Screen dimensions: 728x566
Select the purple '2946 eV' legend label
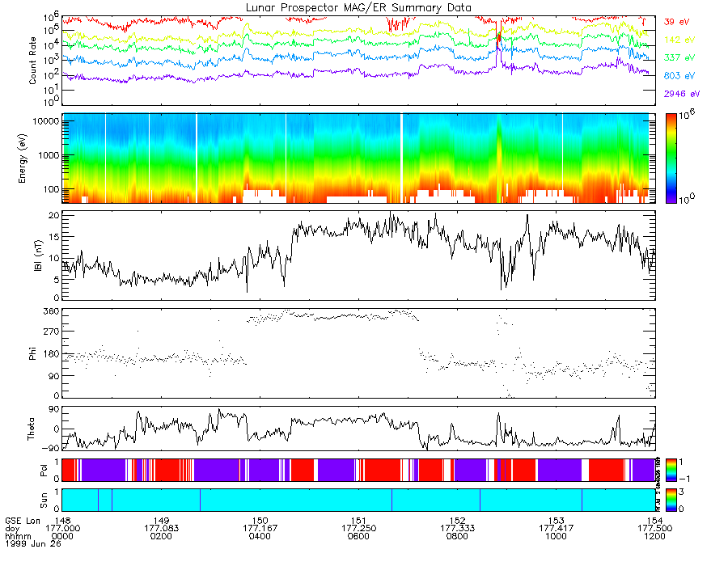(681, 94)
